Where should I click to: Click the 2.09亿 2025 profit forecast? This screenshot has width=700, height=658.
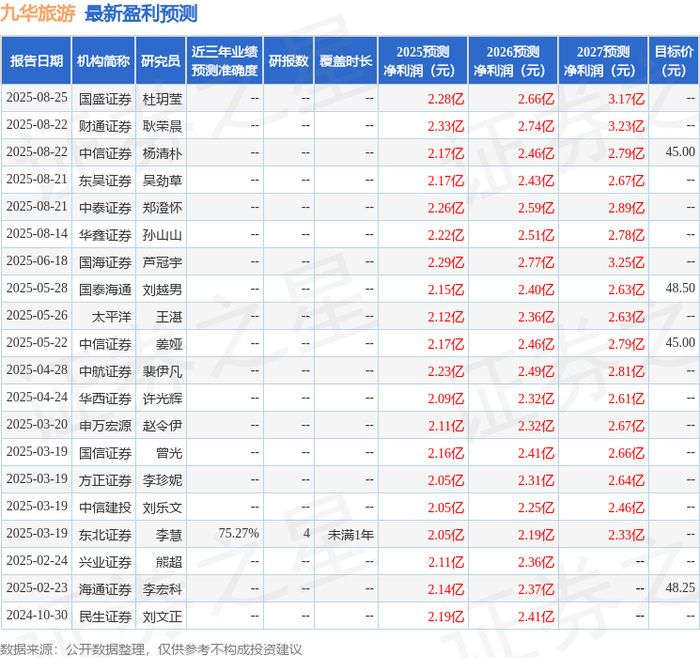pos(446,399)
